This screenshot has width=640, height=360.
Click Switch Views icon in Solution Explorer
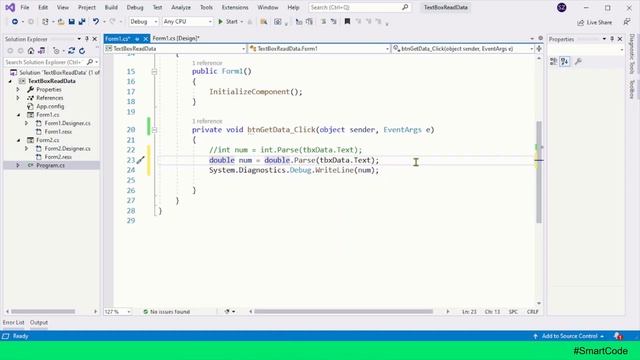pyautogui.click(x=42, y=51)
